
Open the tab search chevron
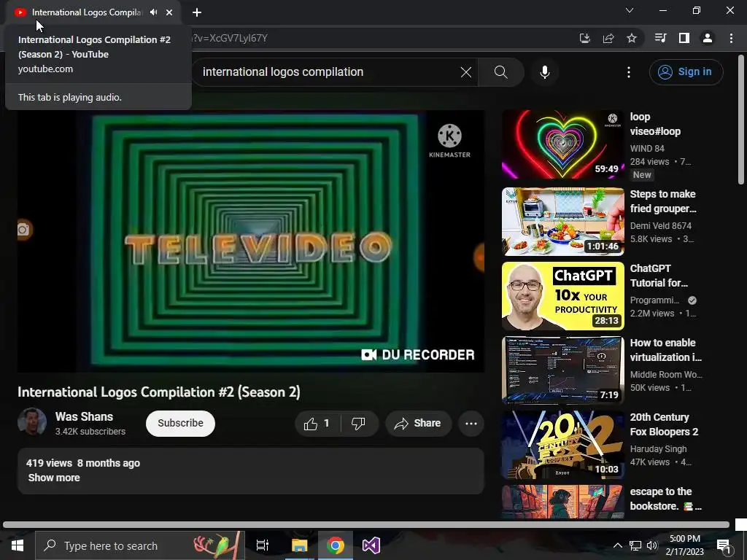tap(630, 10)
